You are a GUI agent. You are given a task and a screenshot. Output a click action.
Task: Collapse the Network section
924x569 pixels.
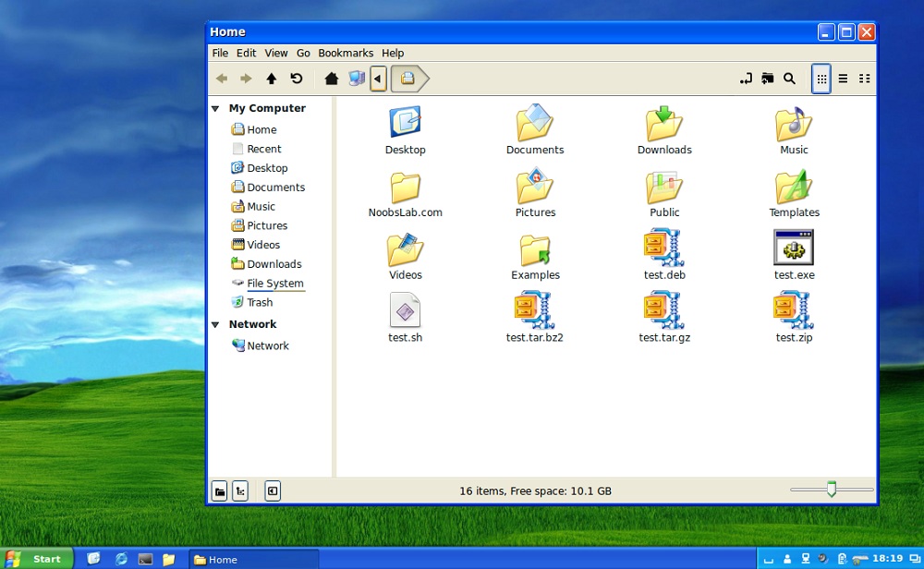click(215, 324)
